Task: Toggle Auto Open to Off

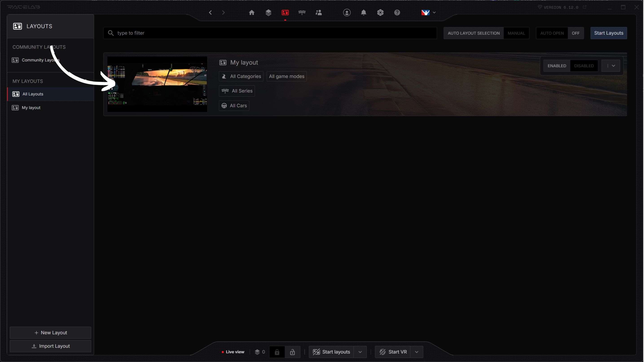Action: (575, 33)
